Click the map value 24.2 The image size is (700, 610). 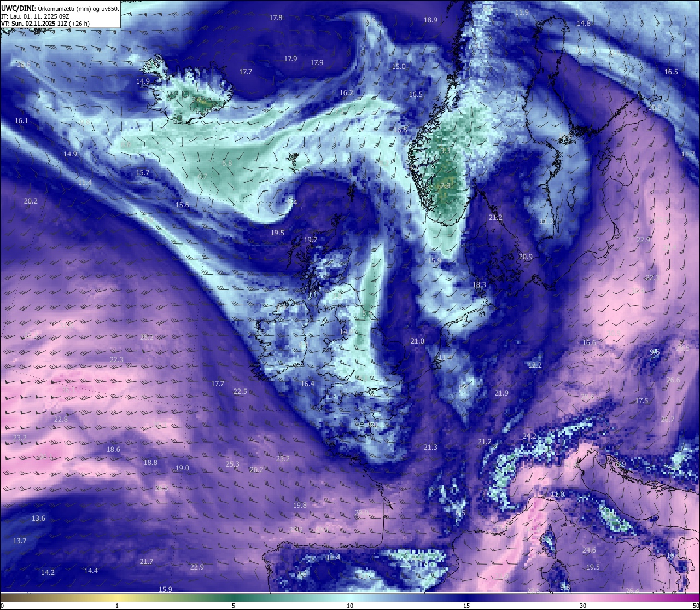coord(529,437)
